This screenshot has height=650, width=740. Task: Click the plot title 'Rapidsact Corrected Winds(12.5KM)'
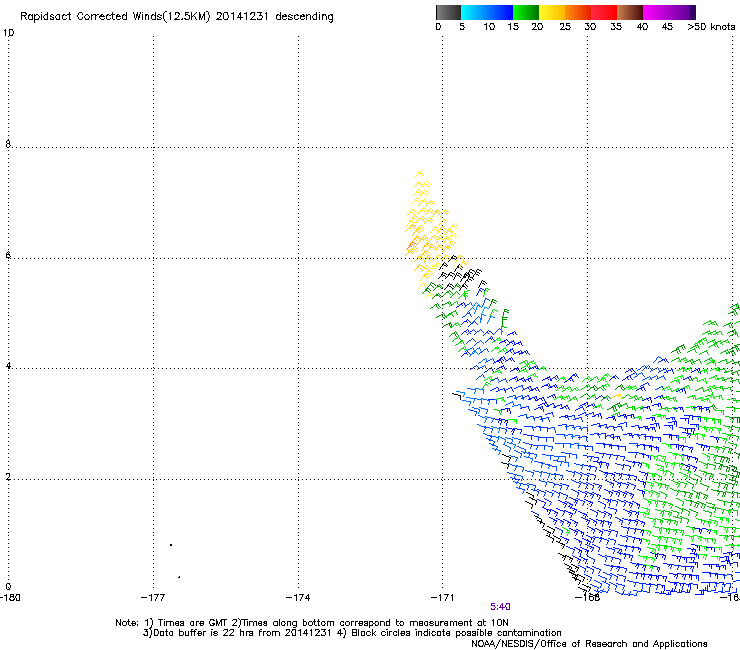[x=115, y=17]
